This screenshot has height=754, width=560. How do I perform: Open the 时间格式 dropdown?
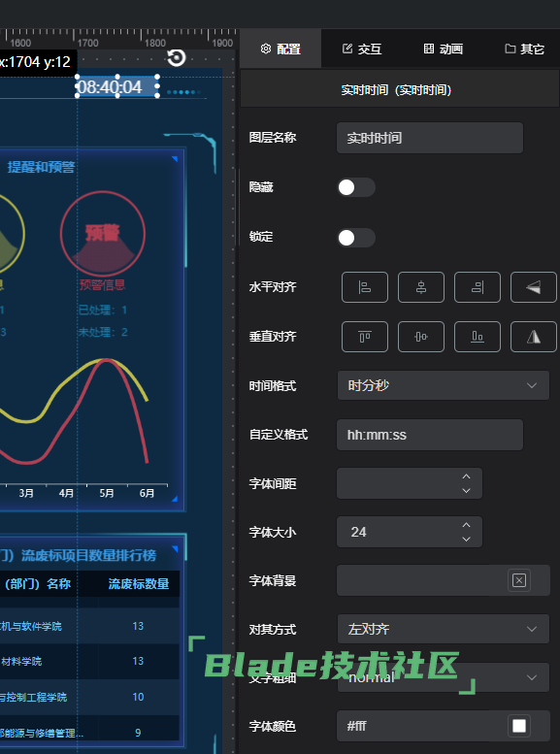(444, 385)
